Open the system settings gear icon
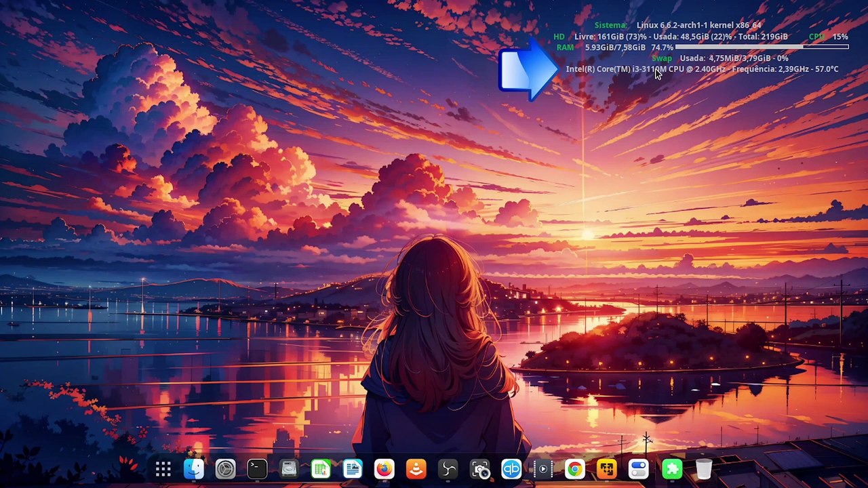Screen dimensions: 868x488 [225, 469]
